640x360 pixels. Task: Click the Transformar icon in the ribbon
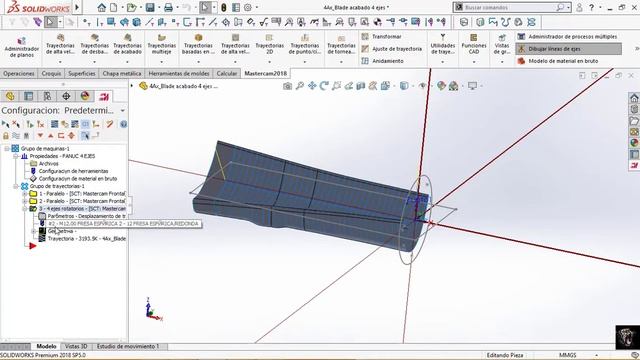pyautogui.click(x=365, y=37)
